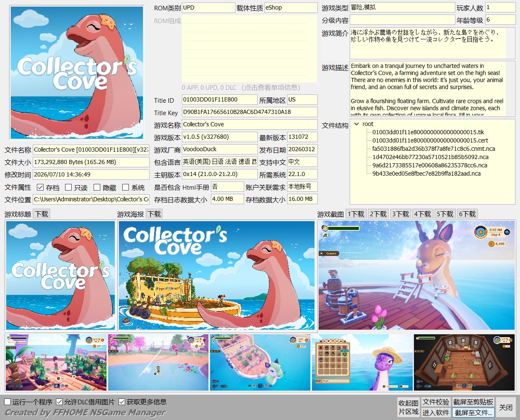Click the 发布日期 20260312 field
This screenshot has width=520, height=420.
[302, 150]
